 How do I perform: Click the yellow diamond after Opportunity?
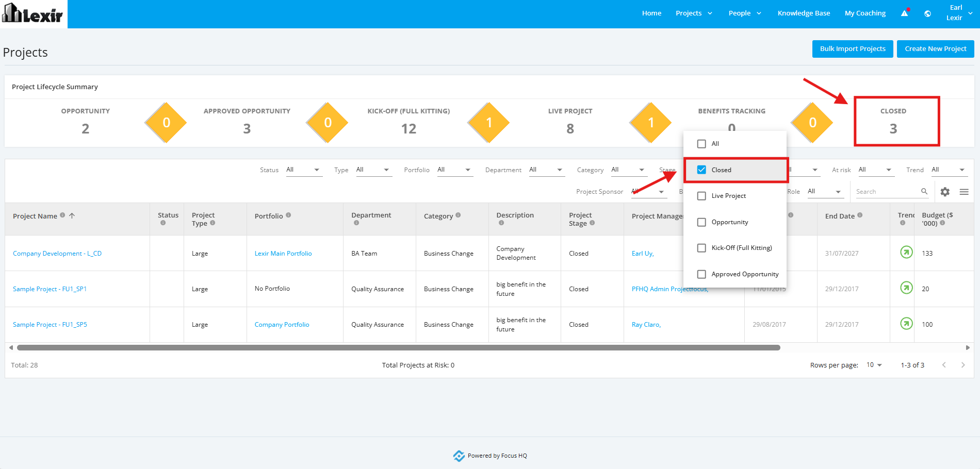click(166, 123)
